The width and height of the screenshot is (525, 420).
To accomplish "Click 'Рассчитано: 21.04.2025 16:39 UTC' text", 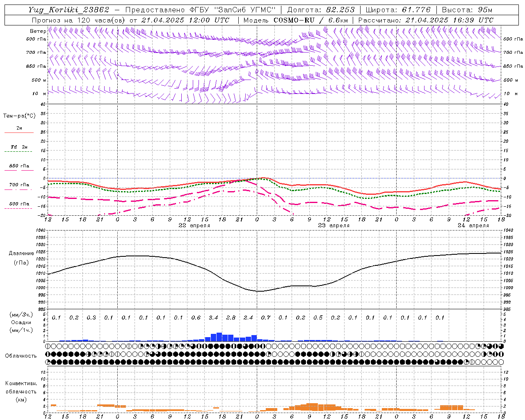I will pos(426,20).
